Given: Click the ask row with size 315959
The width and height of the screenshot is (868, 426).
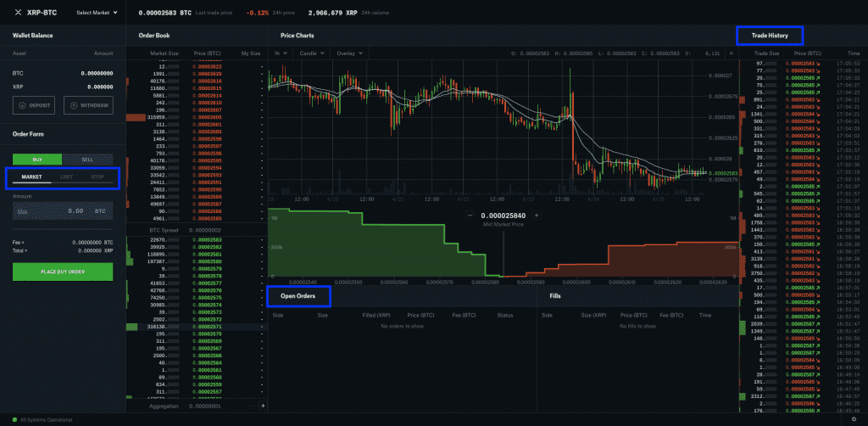Looking at the screenshot, I should (197, 117).
